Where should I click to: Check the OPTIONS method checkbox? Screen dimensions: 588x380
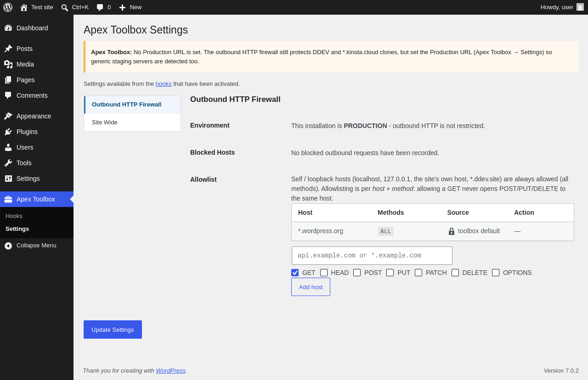(x=496, y=273)
